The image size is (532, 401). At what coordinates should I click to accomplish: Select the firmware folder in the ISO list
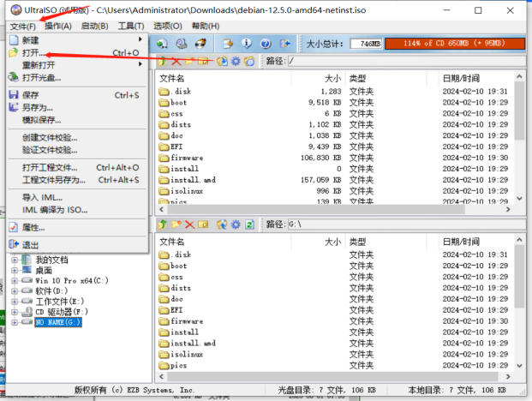[186, 158]
